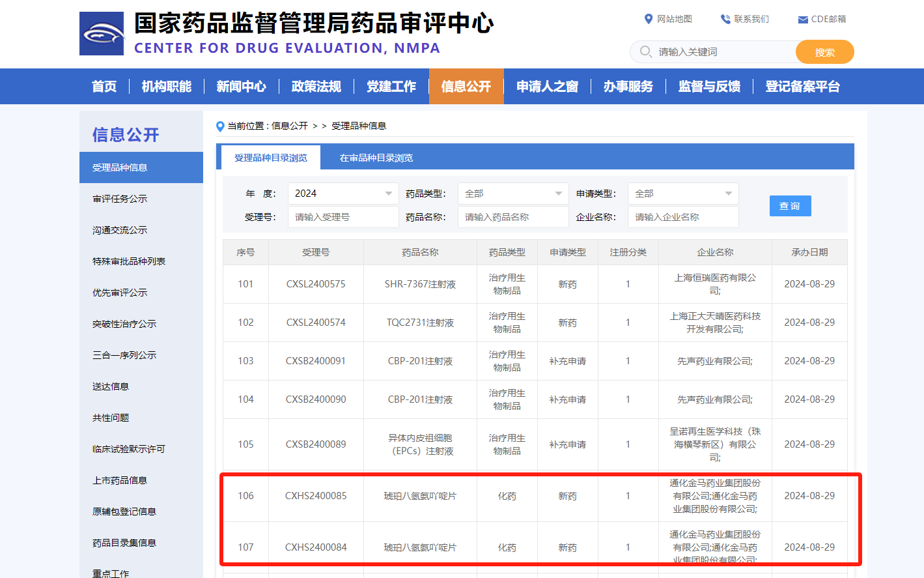924x578 pixels.
Task: Open 突破性治疗公示 in sidebar
Action: click(141, 324)
